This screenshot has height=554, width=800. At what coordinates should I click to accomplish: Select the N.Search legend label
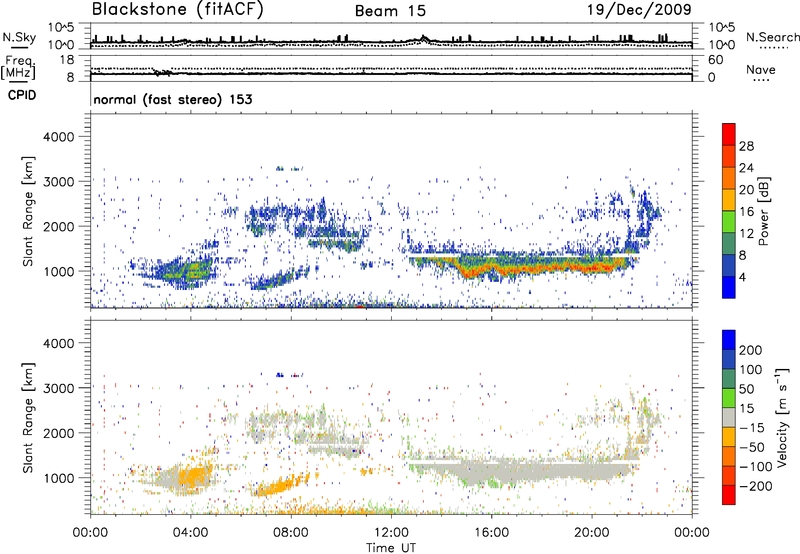pyautogui.click(x=772, y=37)
